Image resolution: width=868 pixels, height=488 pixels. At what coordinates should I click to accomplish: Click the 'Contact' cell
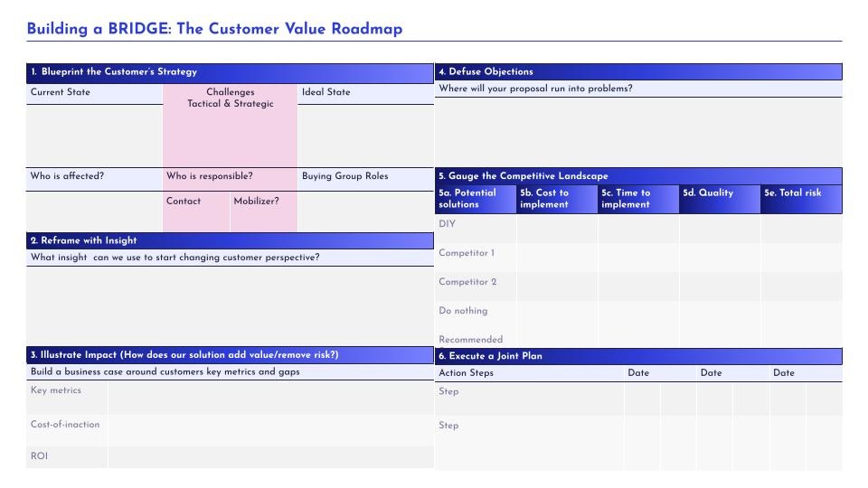tap(196, 211)
